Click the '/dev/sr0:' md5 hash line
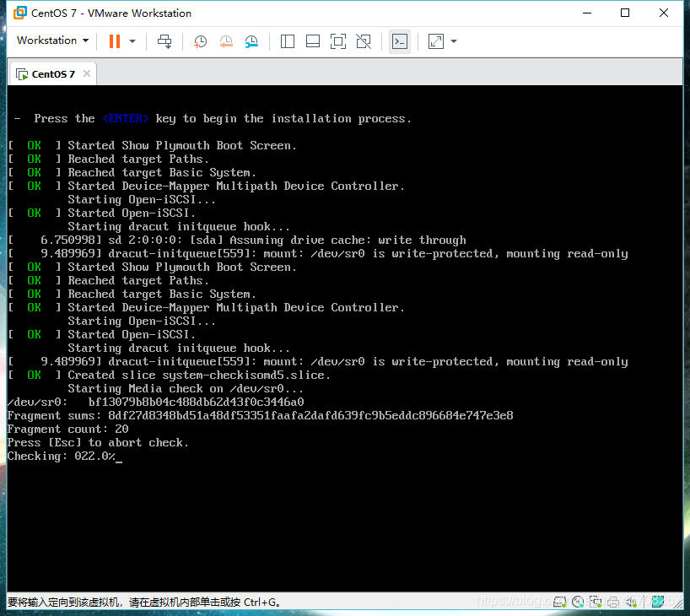 coord(155,402)
